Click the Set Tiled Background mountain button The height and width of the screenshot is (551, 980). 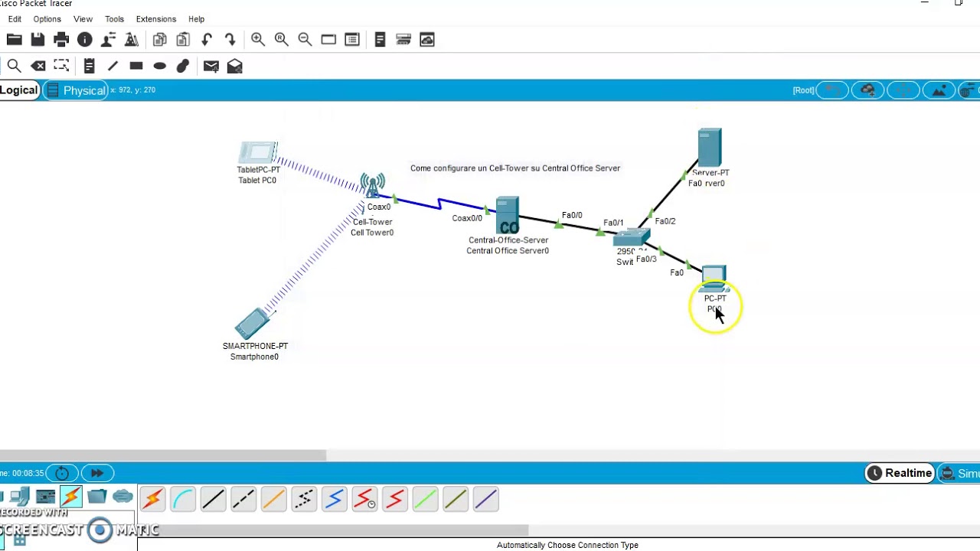(x=939, y=90)
